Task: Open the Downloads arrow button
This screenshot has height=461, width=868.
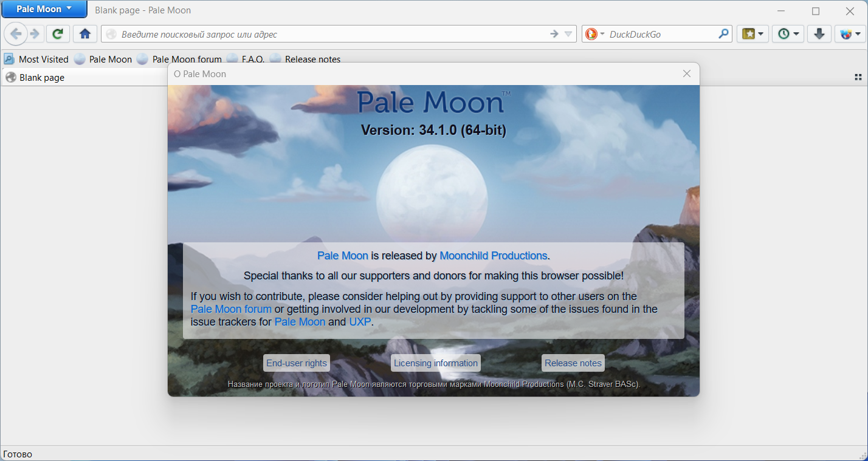Action: click(819, 34)
